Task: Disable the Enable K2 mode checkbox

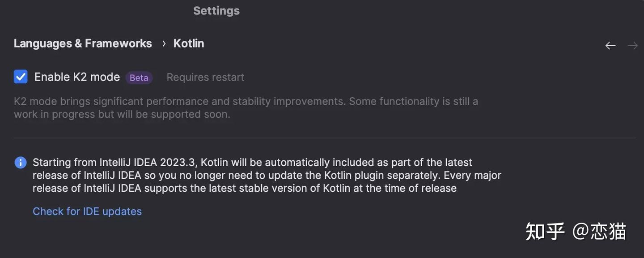Action: pyautogui.click(x=20, y=76)
